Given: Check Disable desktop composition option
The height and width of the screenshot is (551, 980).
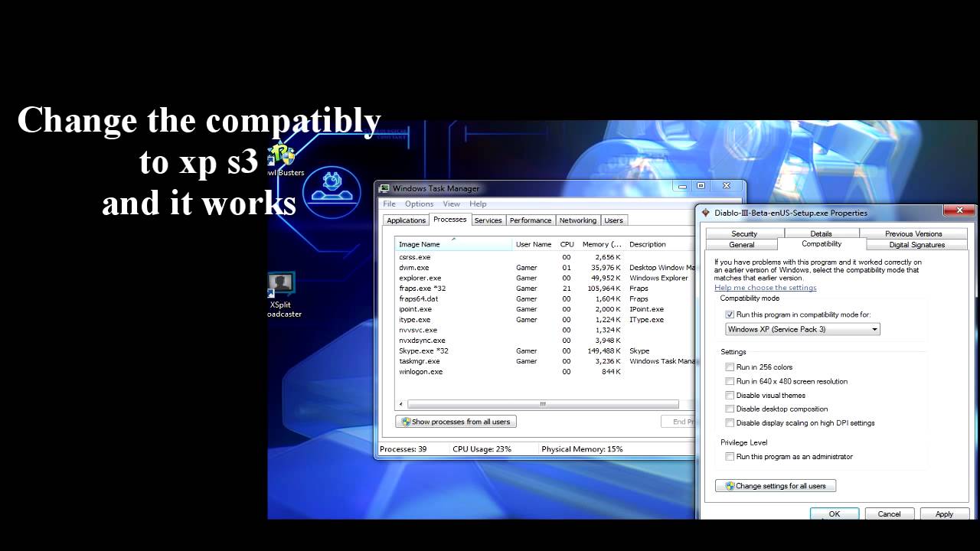Looking at the screenshot, I should pos(730,409).
